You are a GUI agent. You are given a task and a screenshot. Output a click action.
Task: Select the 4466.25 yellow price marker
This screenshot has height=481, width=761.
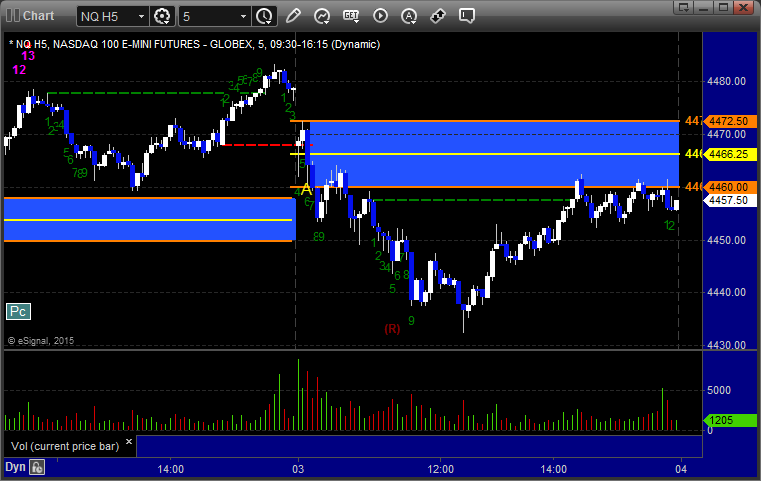tap(730, 154)
